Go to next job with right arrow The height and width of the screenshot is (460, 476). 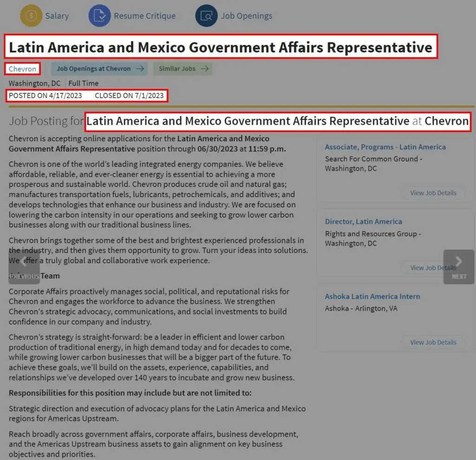(458, 267)
